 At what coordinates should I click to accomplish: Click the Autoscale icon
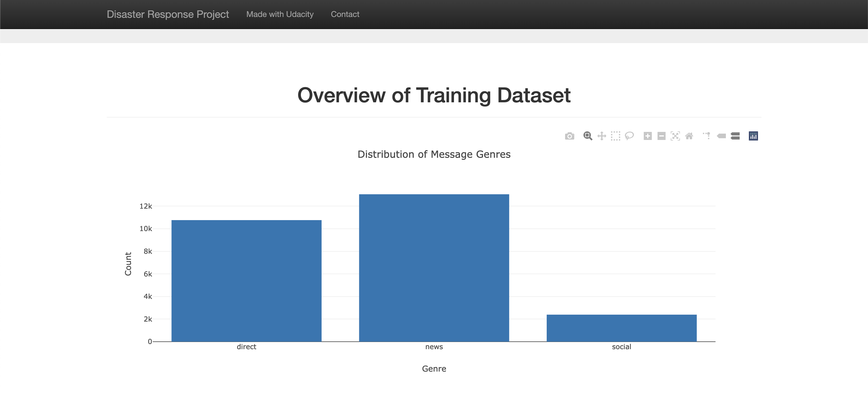675,136
